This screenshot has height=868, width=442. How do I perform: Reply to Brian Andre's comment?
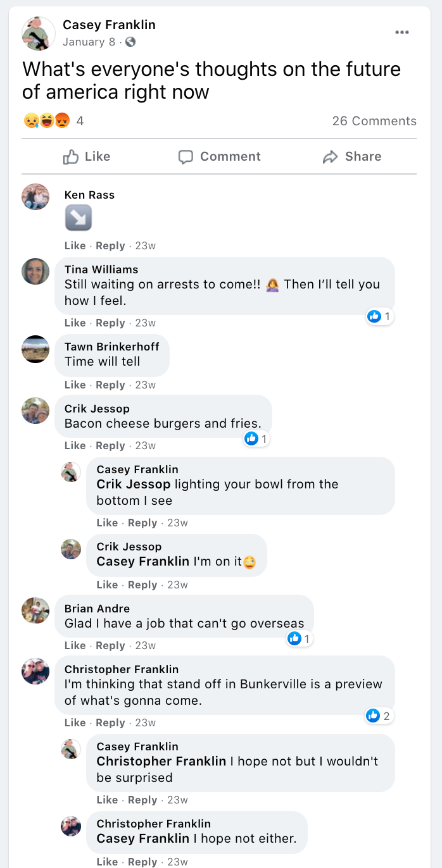click(110, 645)
